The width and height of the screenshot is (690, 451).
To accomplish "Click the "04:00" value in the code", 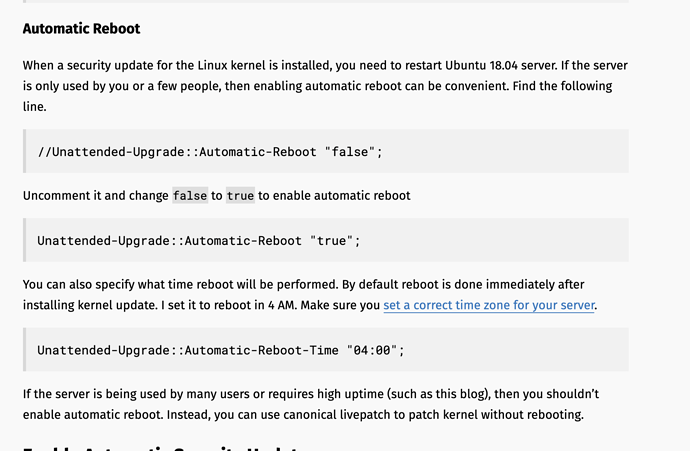I will point(372,350).
